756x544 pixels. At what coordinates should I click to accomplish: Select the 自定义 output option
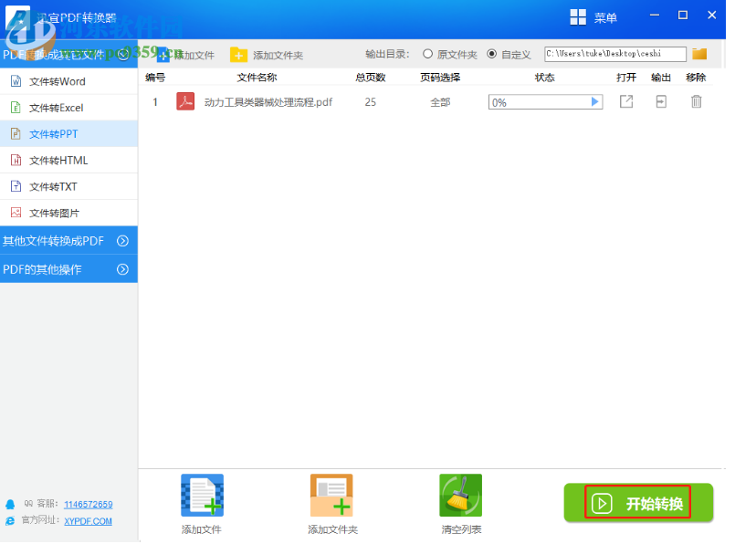pyautogui.click(x=490, y=54)
